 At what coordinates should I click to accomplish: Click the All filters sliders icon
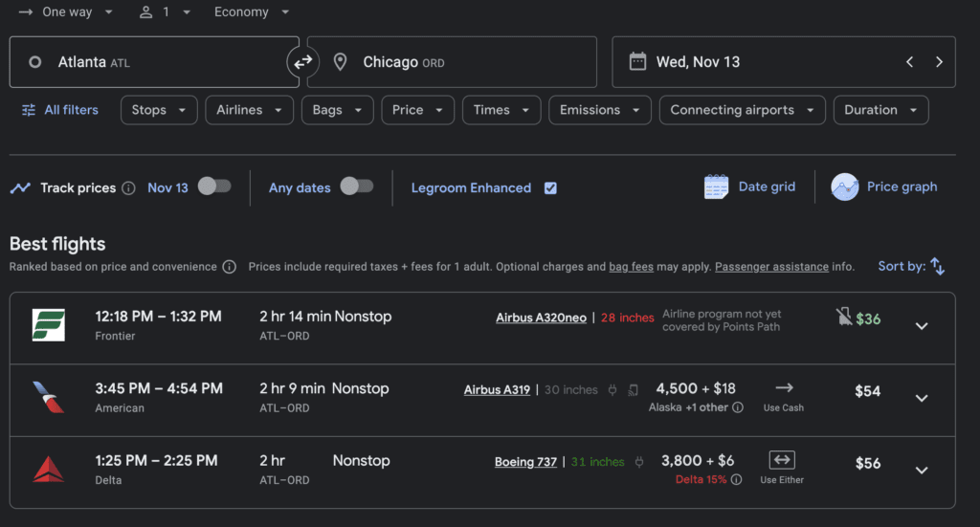click(29, 110)
